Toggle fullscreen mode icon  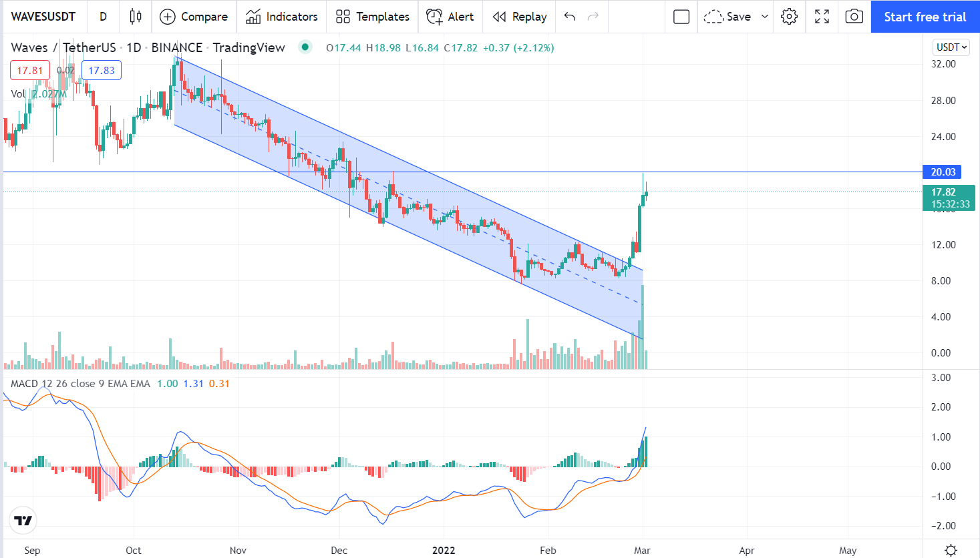[822, 17]
